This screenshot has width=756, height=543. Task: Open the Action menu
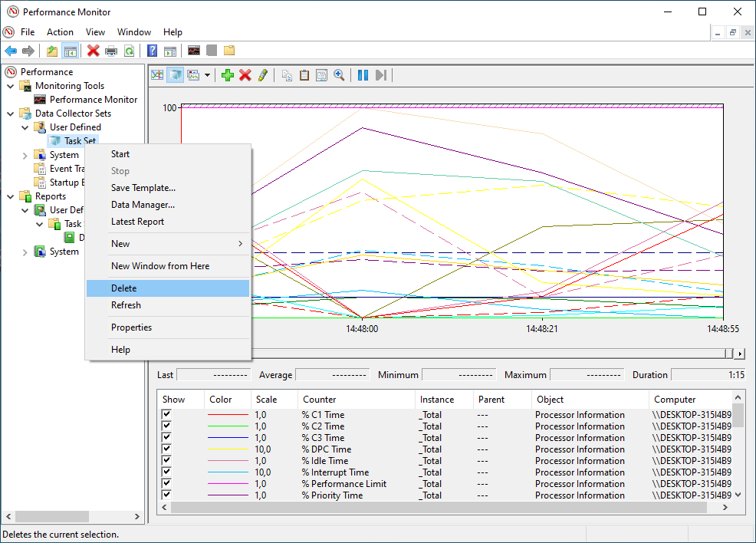[60, 32]
